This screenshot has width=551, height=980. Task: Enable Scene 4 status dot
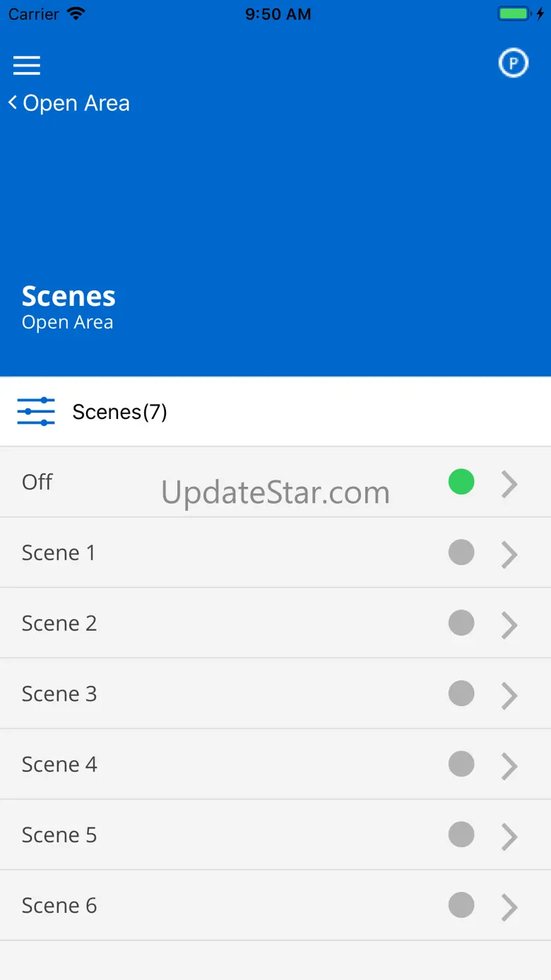[461, 764]
